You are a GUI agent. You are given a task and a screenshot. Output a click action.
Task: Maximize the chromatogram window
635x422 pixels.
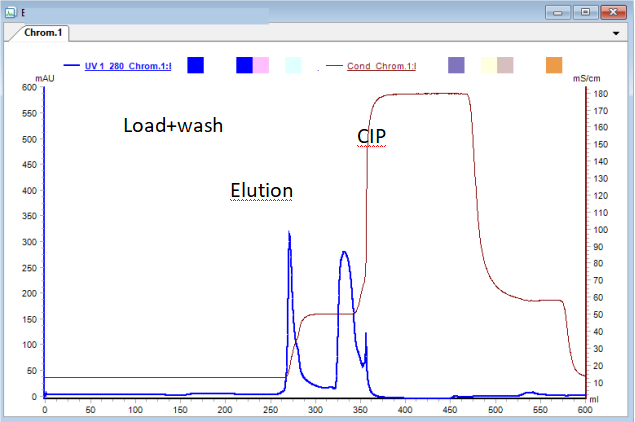[585, 11]
